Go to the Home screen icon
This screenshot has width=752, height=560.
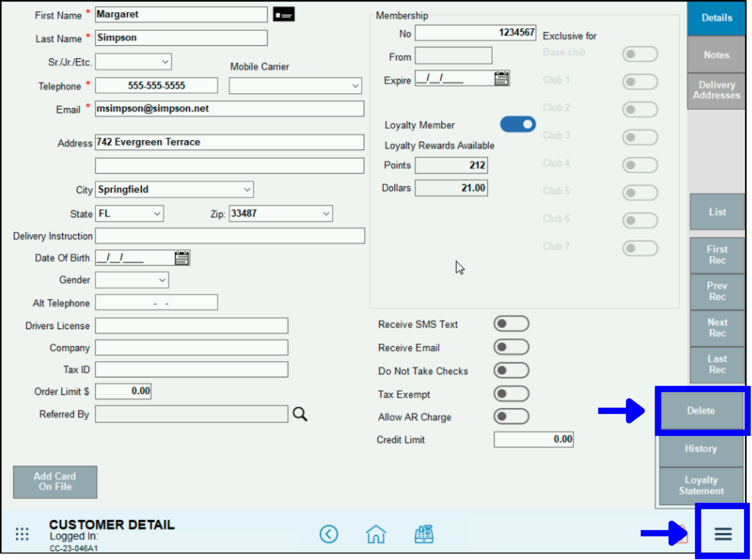tap(376, 534)
